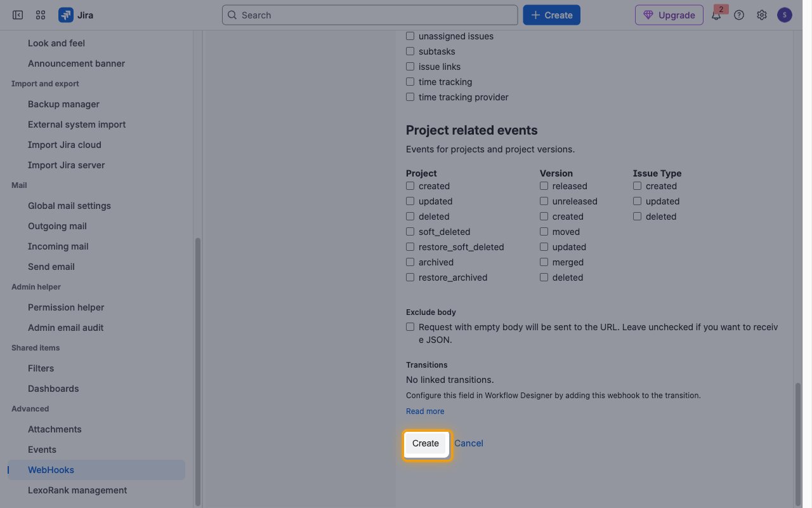The height and width of the screenshot is (508, 812).
Task: Enable the Project soft_deleted checkbox
Action: point(410,232)
